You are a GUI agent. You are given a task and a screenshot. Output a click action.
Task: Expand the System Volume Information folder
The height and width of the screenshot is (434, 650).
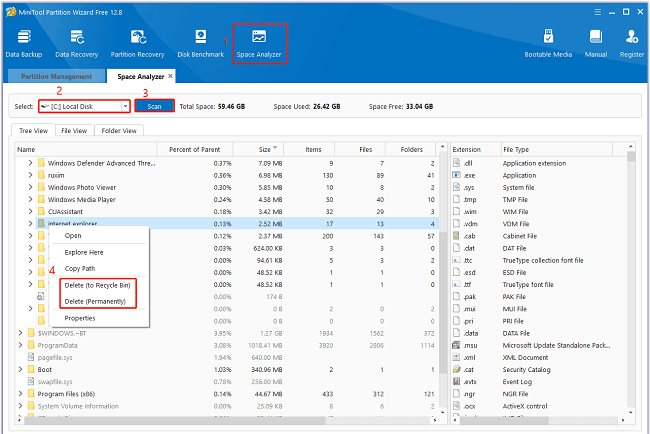coord(20,405)
